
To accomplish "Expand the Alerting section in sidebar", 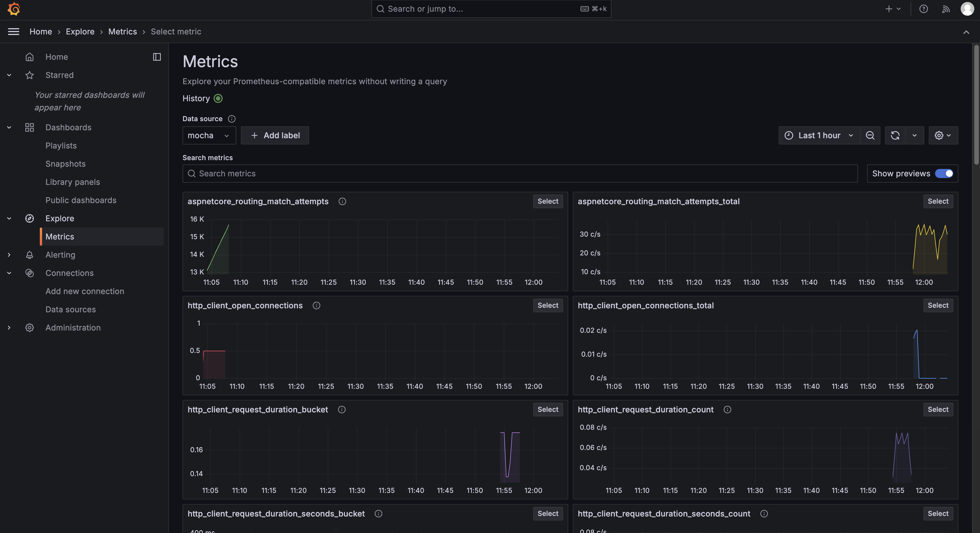I will click(9, 255).
